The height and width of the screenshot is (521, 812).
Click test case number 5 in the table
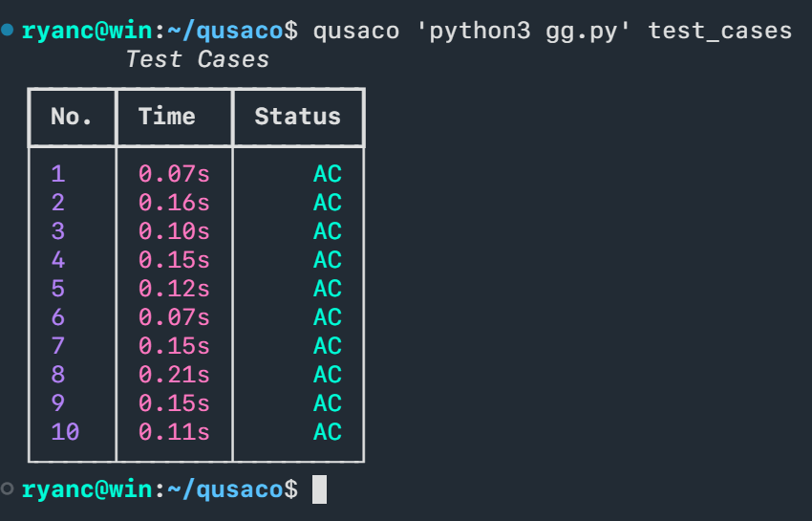(x=58, y=289)
